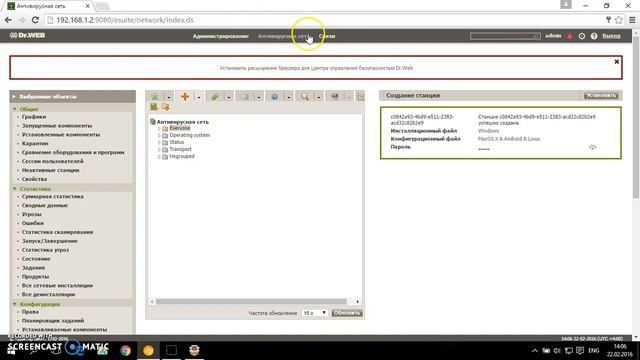
Task: Open Угрозы statistics in the sidebar
Action: tap(31, 214)
